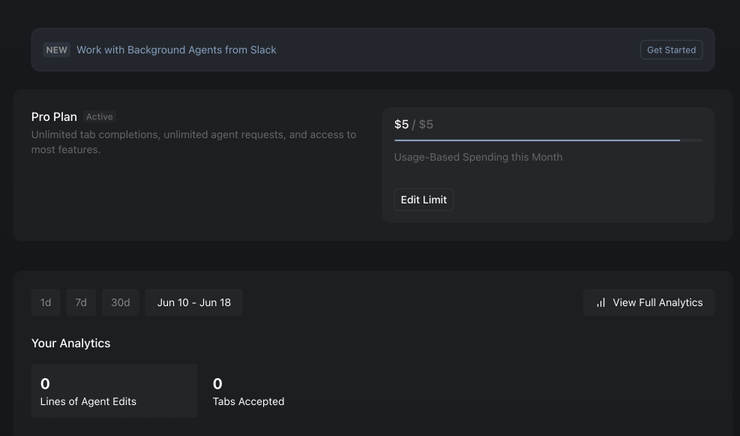Click the Active status badge
This screenshot has width=740, height=436.
pyautogui.click(x=100, y=117)
